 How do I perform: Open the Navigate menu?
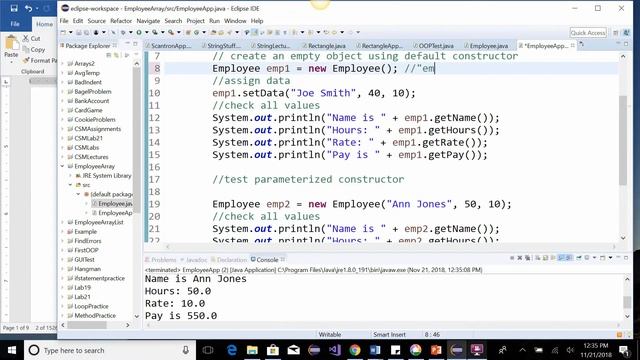coord(148,21)
